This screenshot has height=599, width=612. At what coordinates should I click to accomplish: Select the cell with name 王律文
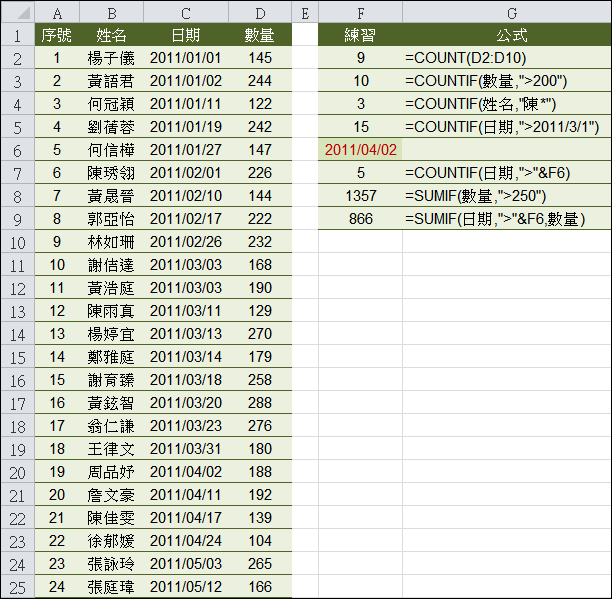[x=112, y=448]
